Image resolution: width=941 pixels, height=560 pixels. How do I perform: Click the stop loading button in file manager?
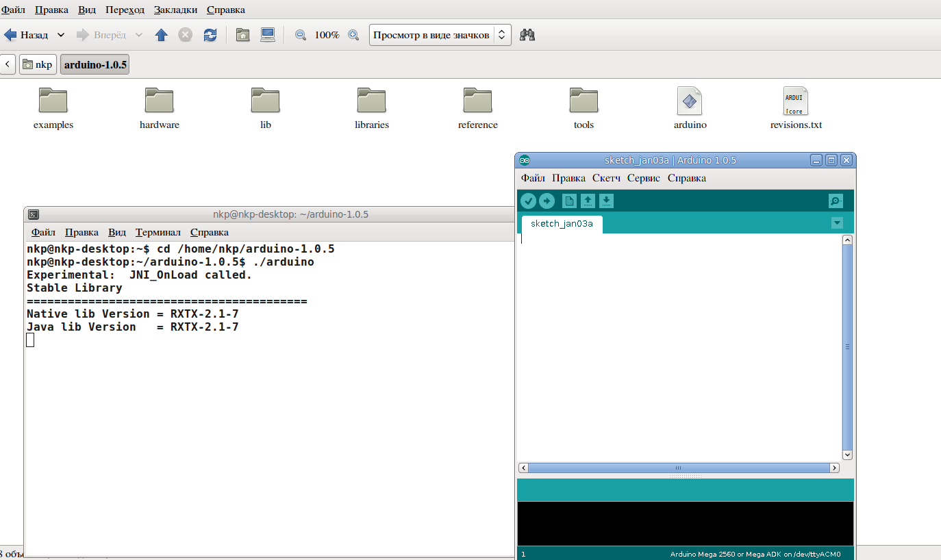click(x=186, y=35)
